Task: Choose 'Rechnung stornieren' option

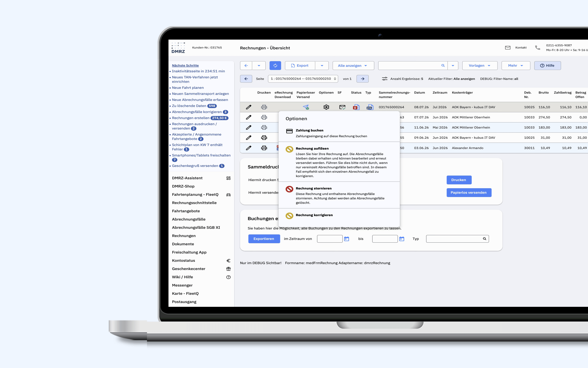Action: [339, 195]
